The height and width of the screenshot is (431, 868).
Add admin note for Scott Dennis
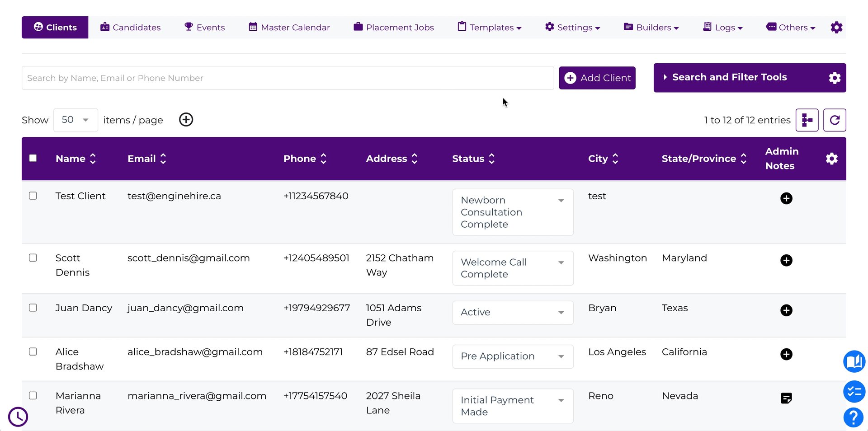786,260
